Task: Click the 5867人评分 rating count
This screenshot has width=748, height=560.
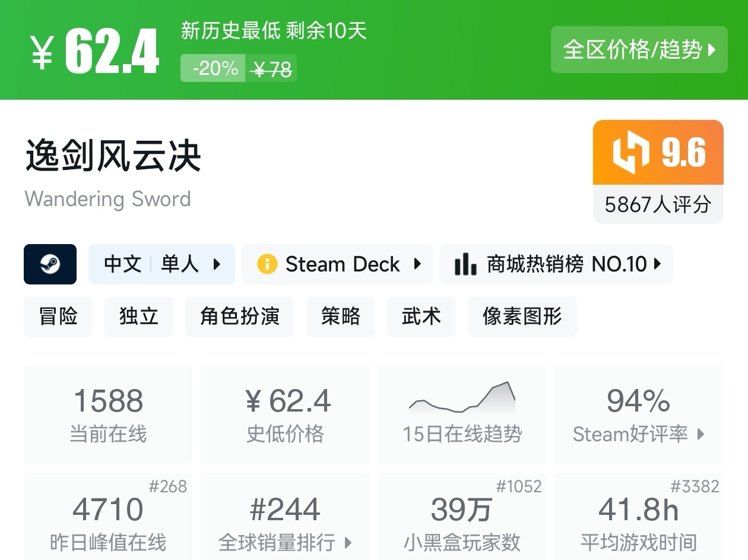Action: click(x=658, y=205)
